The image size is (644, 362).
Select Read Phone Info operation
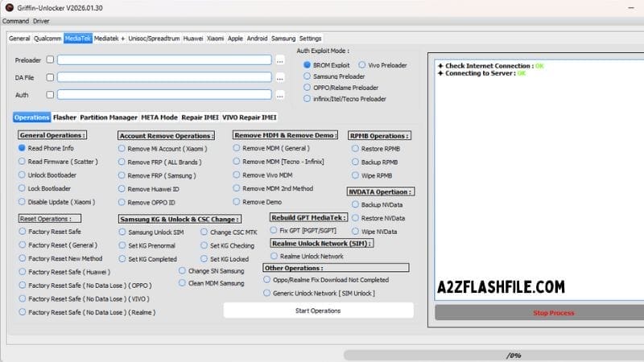[46, 148]
